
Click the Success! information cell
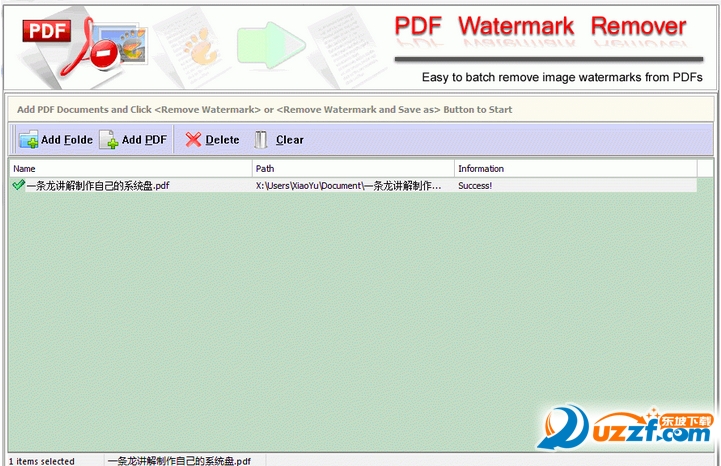click(475, 185)
